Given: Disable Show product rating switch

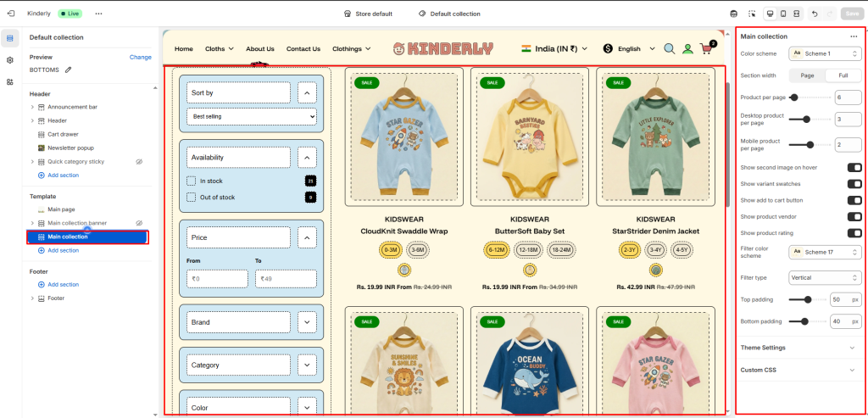Looking at the screenshot, I should pos(854,233).
